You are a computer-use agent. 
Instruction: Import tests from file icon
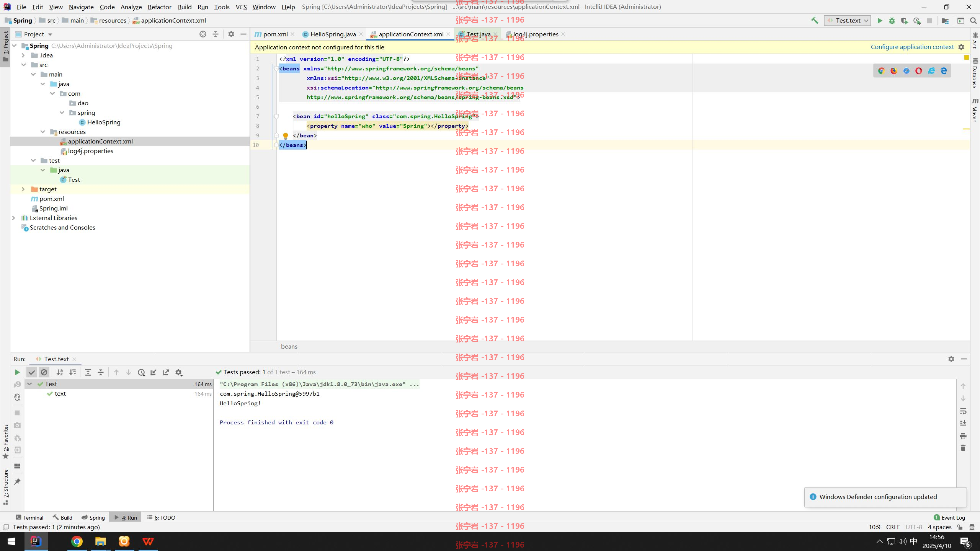154,372
